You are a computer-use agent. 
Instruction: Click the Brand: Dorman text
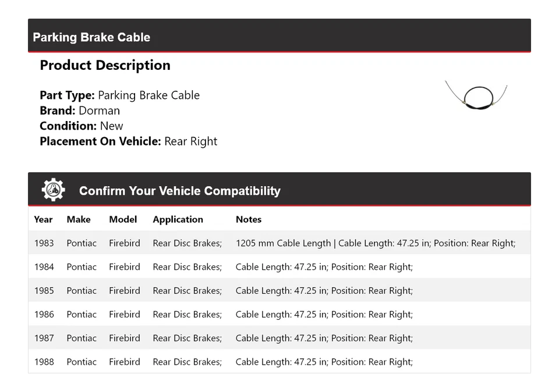pyautogui.click(x=80, y=111)
